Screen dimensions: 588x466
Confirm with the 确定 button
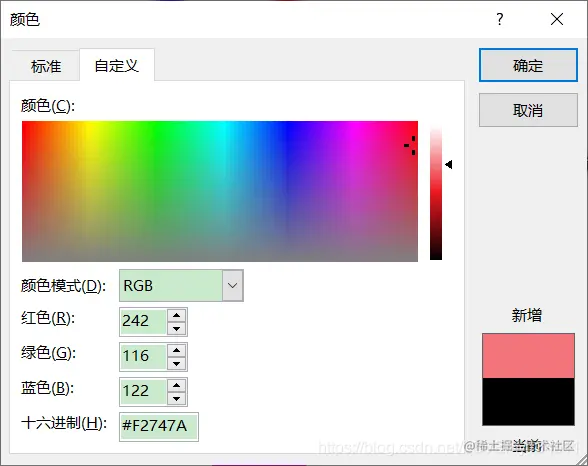(528, 65)
